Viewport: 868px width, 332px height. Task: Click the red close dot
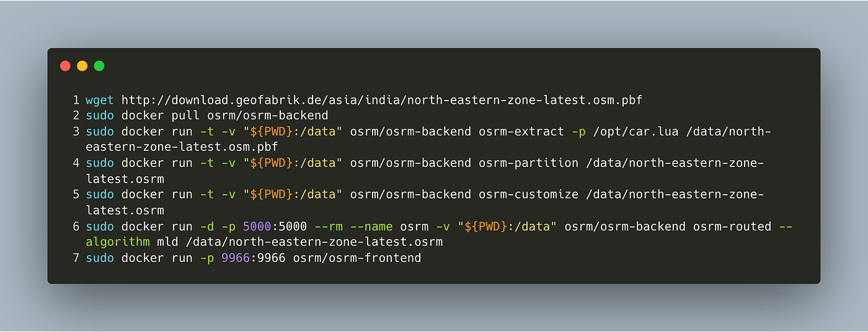65,66
